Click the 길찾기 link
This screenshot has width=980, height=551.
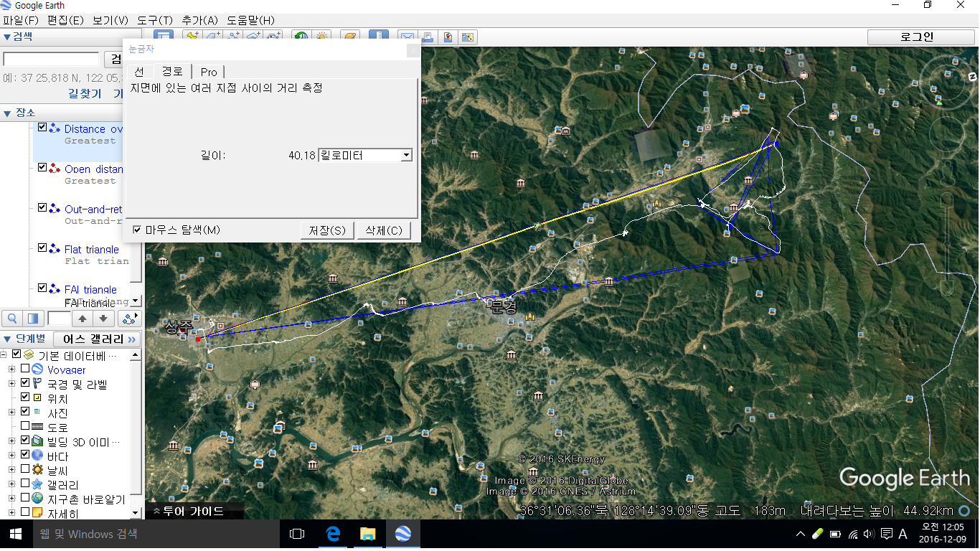[x=85, y=93]
